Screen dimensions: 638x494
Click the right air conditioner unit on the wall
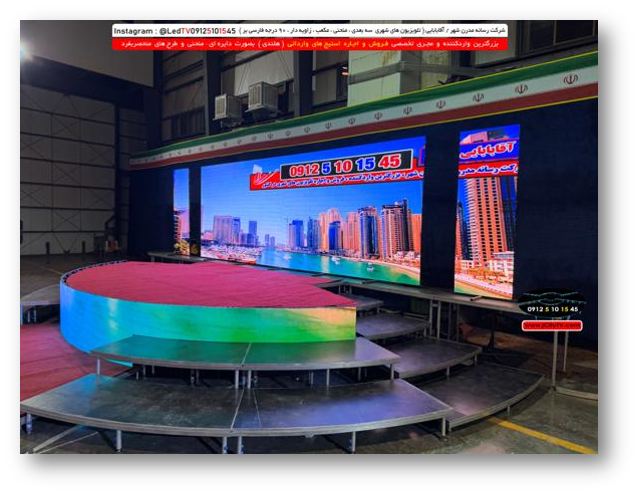pyautogui.click(x=263, y=97)
